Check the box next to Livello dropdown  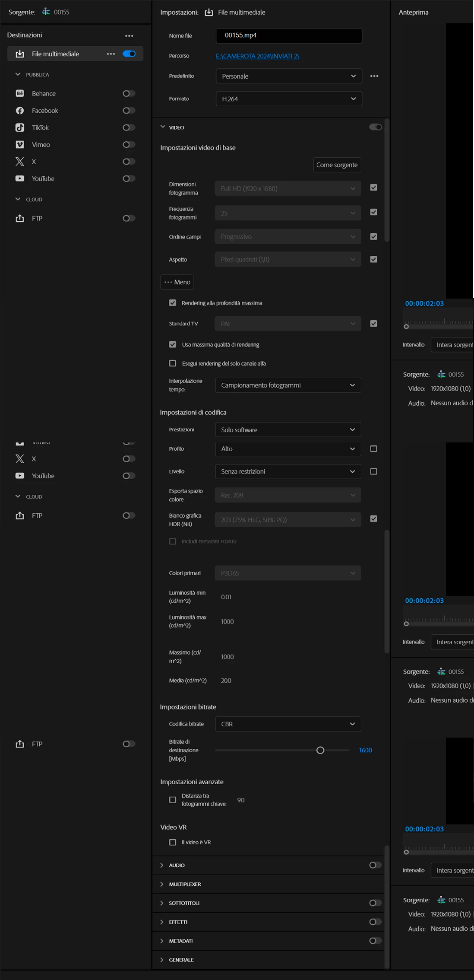point(374,471)
